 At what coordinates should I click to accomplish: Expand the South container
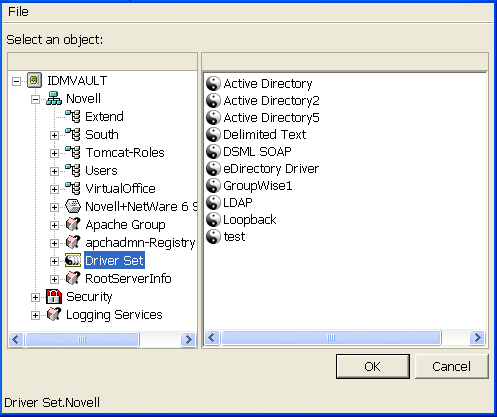[54, 135]
